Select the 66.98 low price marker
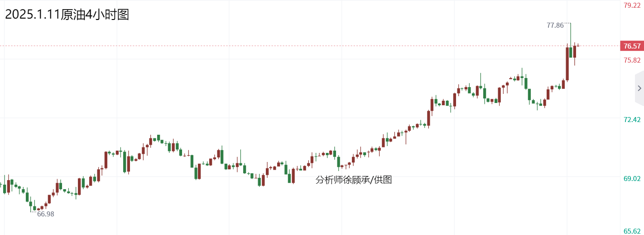This screenshot has width=644, height=235. pos(46,214)
